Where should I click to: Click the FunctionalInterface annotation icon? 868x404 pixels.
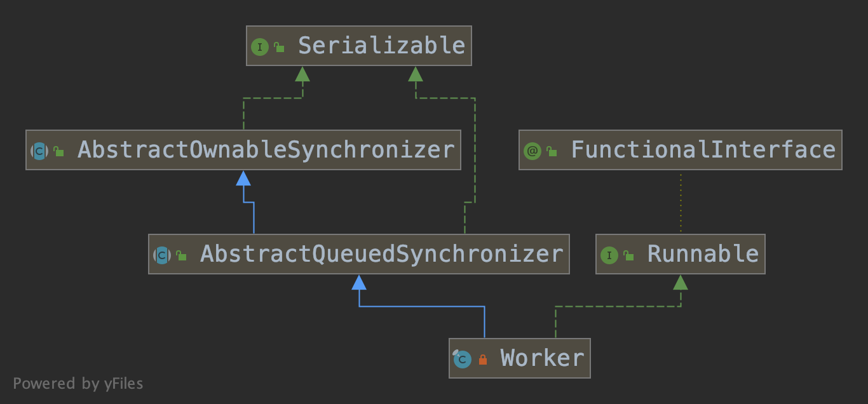coord(532,151)
